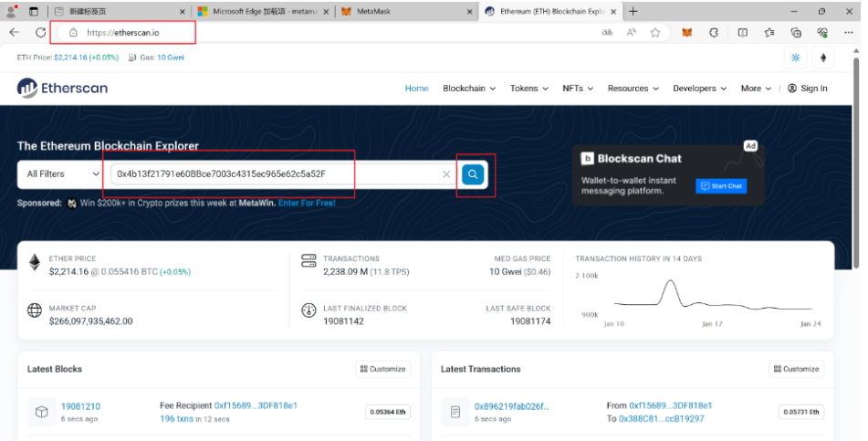This screenshot has width=868, height=441.
Task: Switch to the Microsoft Edge add-ons tab
Action: coord(264,11)
